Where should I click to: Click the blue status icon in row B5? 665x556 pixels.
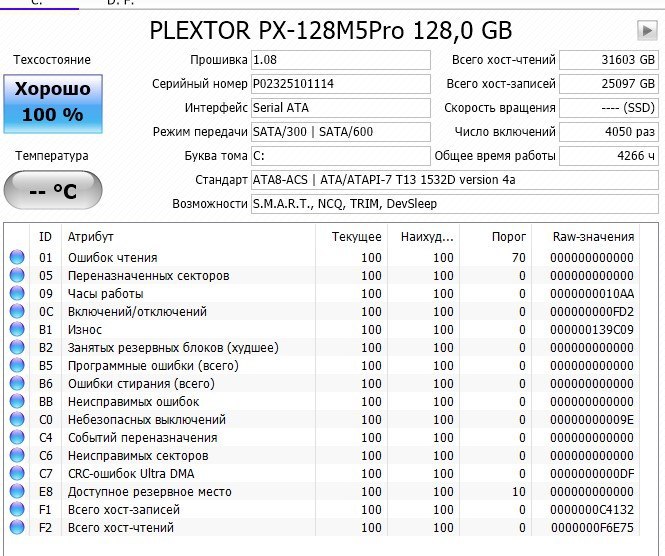pos(17,365)
